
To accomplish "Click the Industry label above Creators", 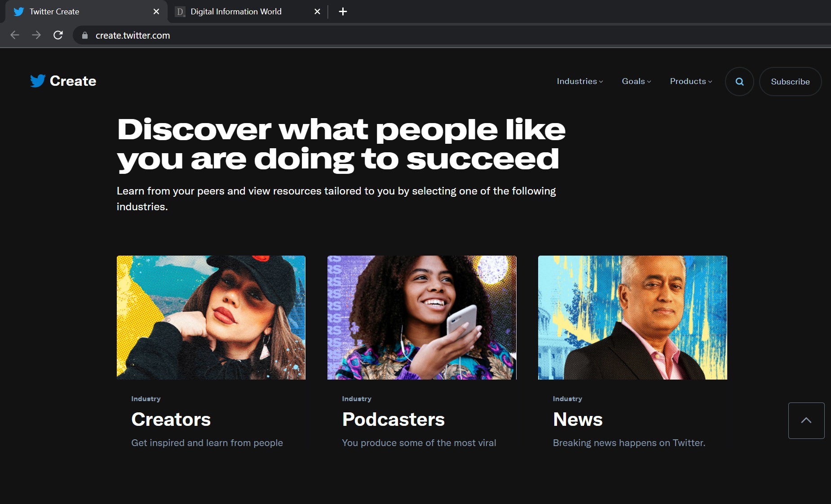I will [x=146, y=399].
